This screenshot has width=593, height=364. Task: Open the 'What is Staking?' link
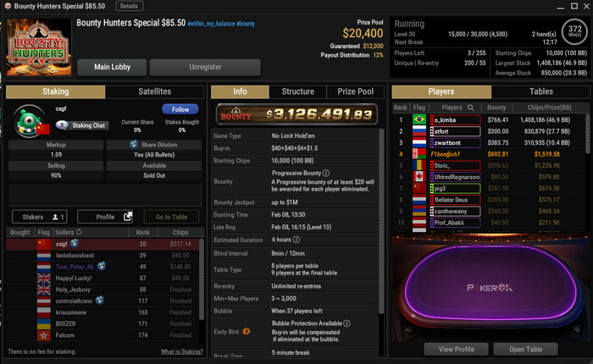(x=181, y=351)
